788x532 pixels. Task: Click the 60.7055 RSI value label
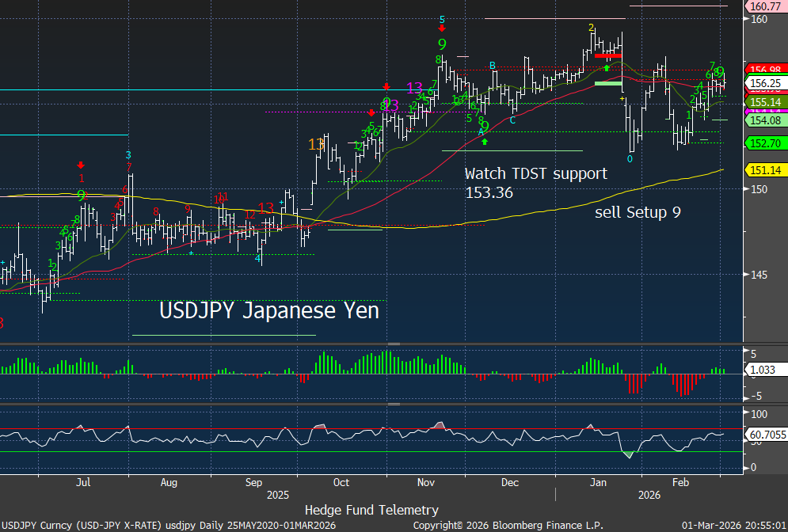coord(765,435)
